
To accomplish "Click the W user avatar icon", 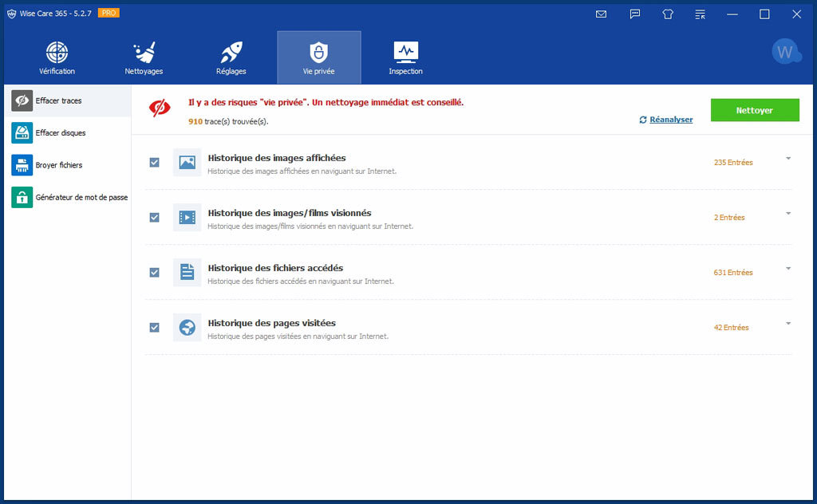I will click(x=786, y=52).
